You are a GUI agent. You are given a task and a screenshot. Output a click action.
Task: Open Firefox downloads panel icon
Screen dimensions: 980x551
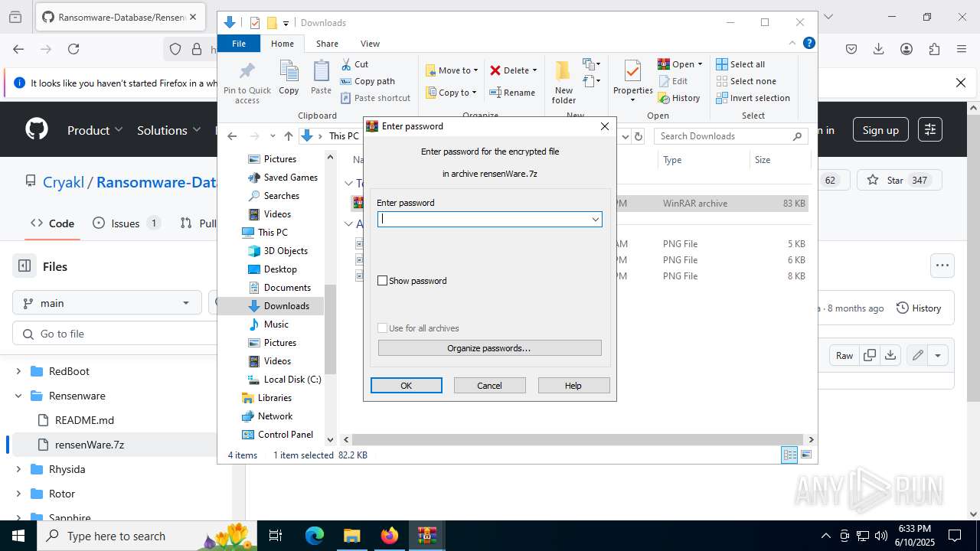pyautogui.click(x=879, y=49)
